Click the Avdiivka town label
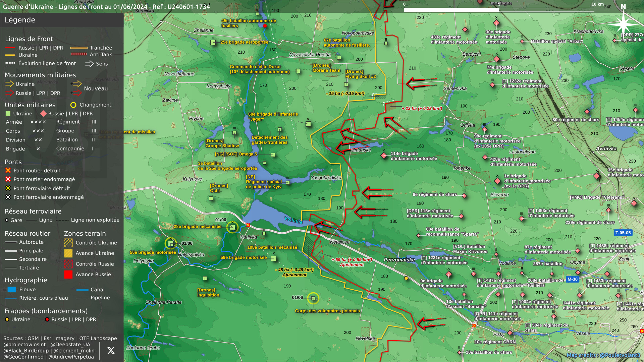The height and width of the screenshot is (362, 644). click(606, 148)
